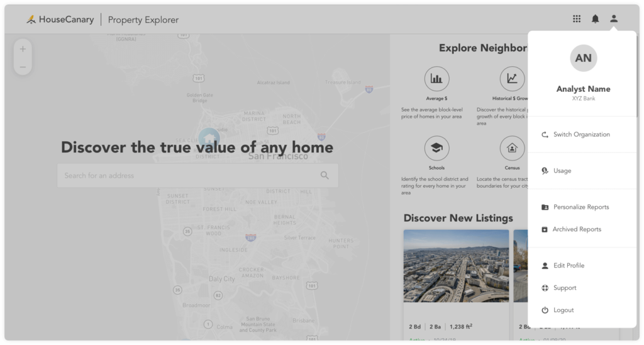Choose Edit Profile from menu

point(569,266)
